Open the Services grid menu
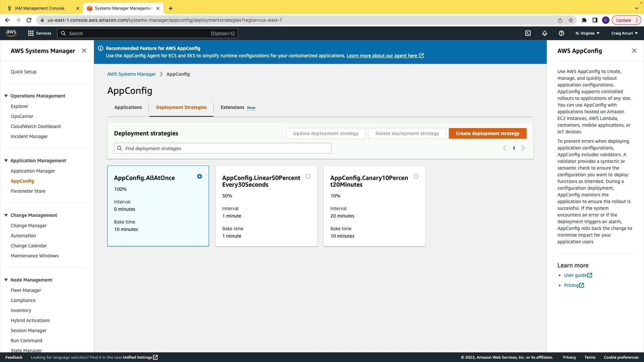Viewport: 644px width, 362px height. (x=39, y=33)
